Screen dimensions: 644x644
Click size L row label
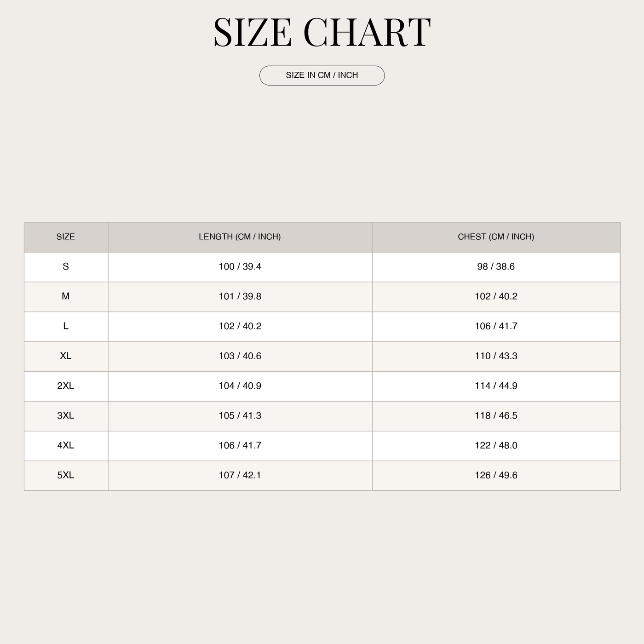[66, 326]
